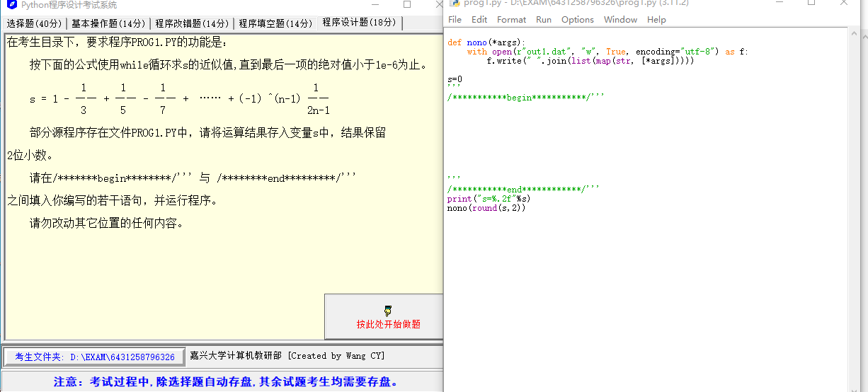Open Help menu in IDLE editor
Image resolution: width=868 pixels, height=392 pixels.
coord(656,19)
